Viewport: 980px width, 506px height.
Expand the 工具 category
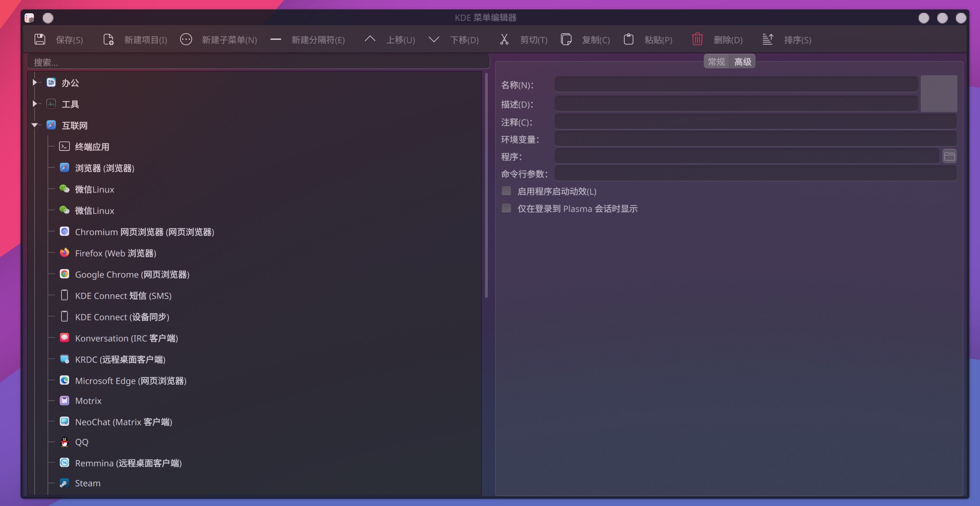pos(35,104)
